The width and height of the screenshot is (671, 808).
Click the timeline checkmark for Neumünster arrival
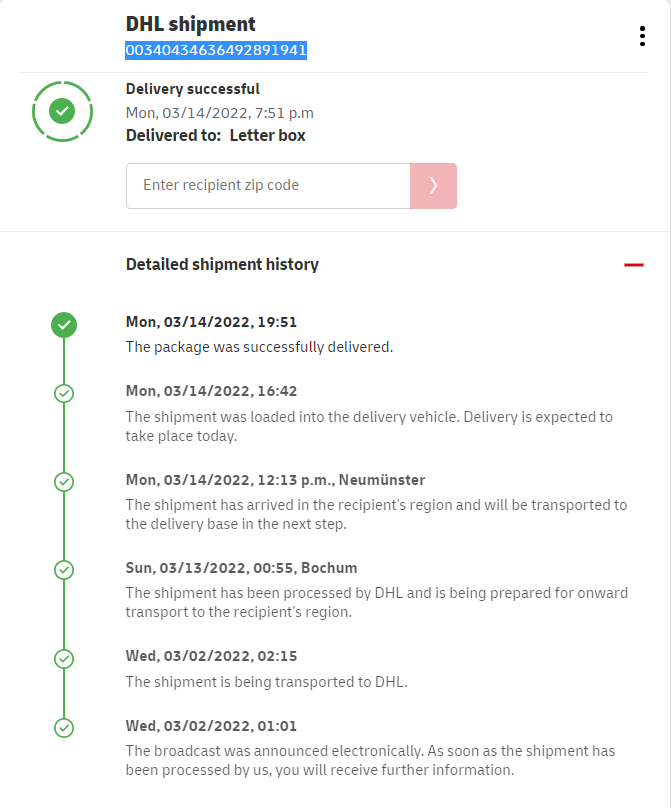coord(64,482)
